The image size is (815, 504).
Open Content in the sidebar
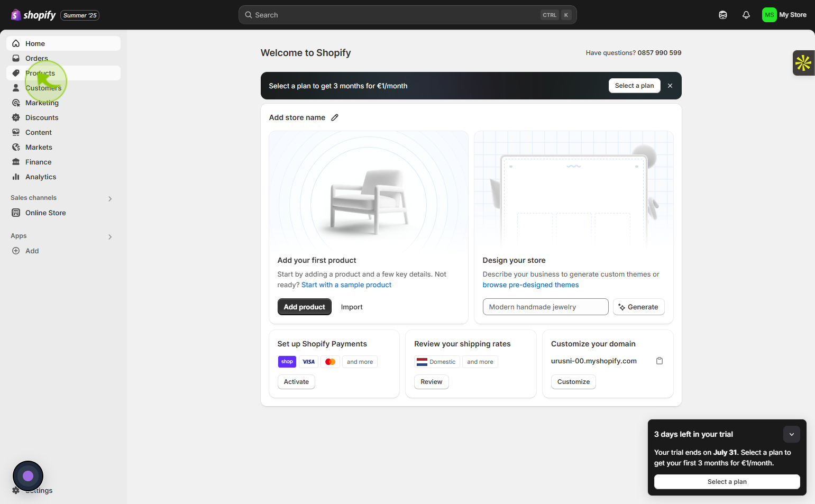point(63,132)
